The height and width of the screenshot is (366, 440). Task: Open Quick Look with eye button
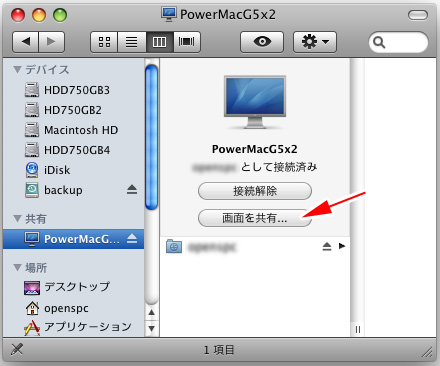pos(262,42)
